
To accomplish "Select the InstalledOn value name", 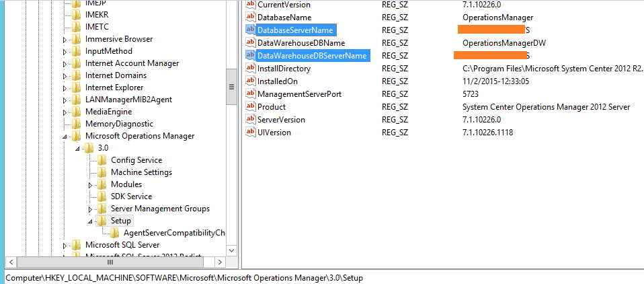I will click(277, 81).
